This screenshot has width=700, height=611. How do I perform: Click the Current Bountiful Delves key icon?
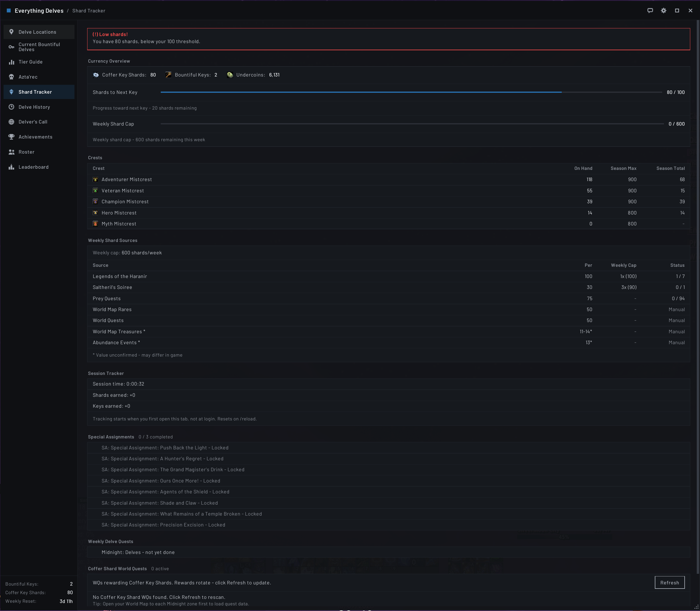[11, 47]
